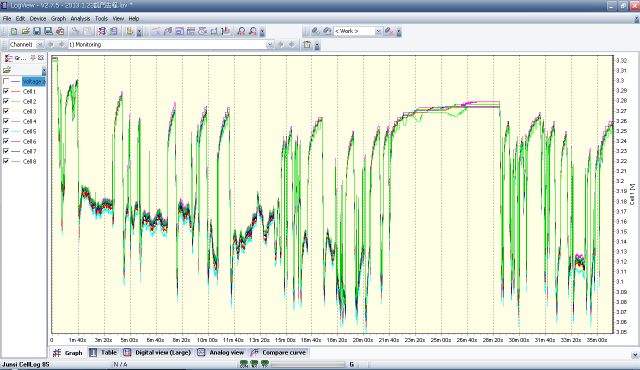640x370 pixels.
Task: Toggle the Cell 5 curve checkbox
Action: click(6, 131)
